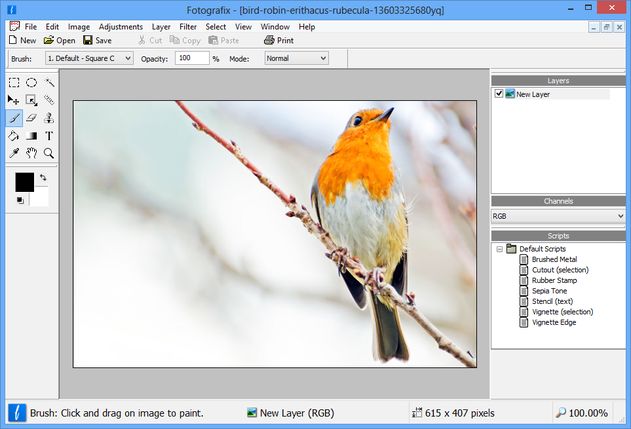
Task: Swap foreground and background colors
Action: pos(43,178)
